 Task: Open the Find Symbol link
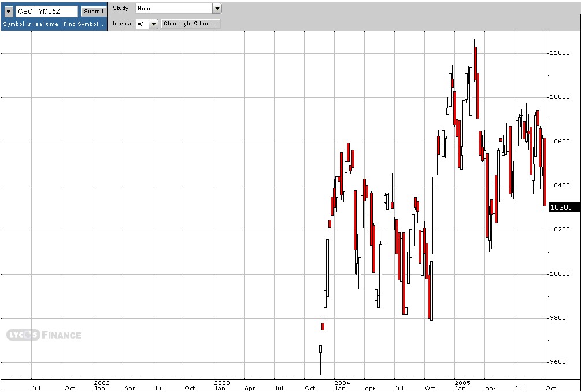coord(83,24)
